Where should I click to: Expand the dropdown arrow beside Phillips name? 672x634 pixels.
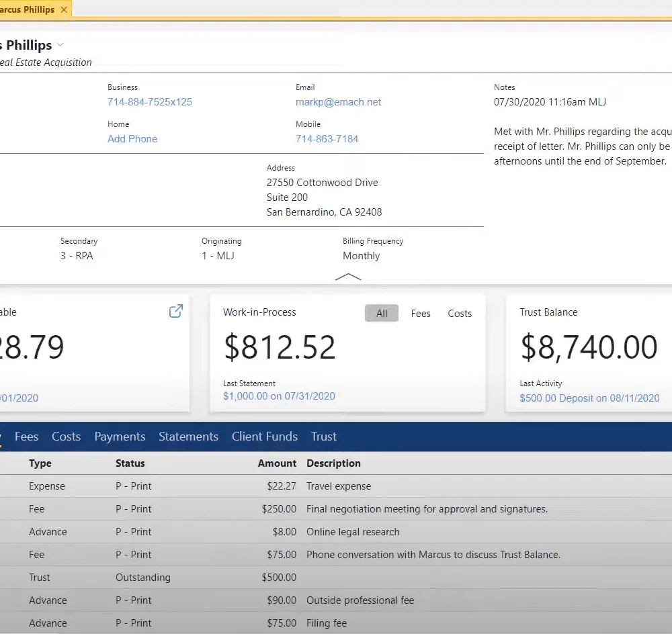pyautogui.click(x=60, y=44)
